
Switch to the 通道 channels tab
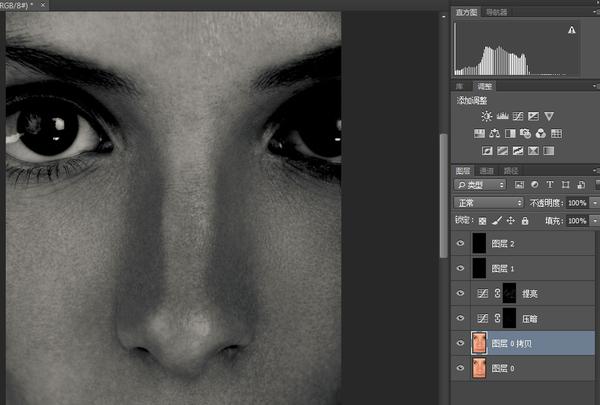click(485, 171)
